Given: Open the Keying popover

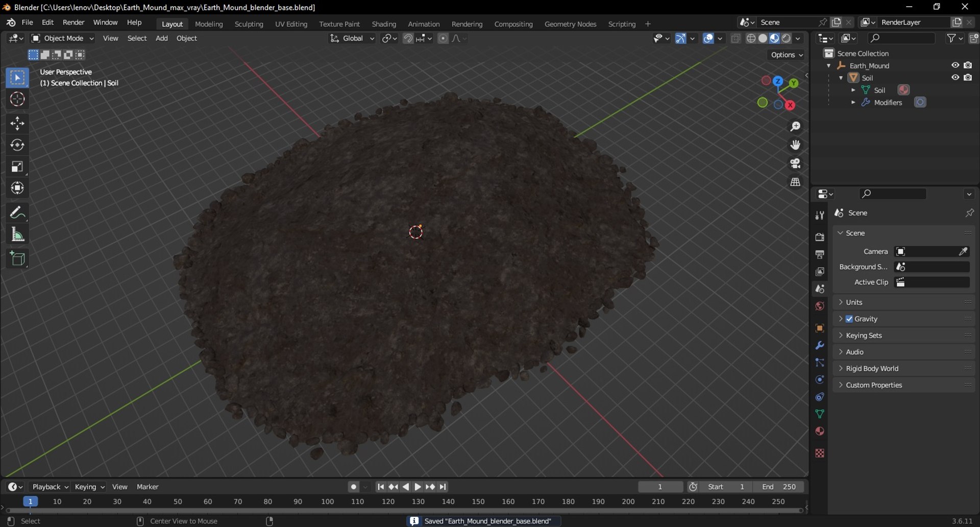Looking at the screenshot, I should (89, 487).
